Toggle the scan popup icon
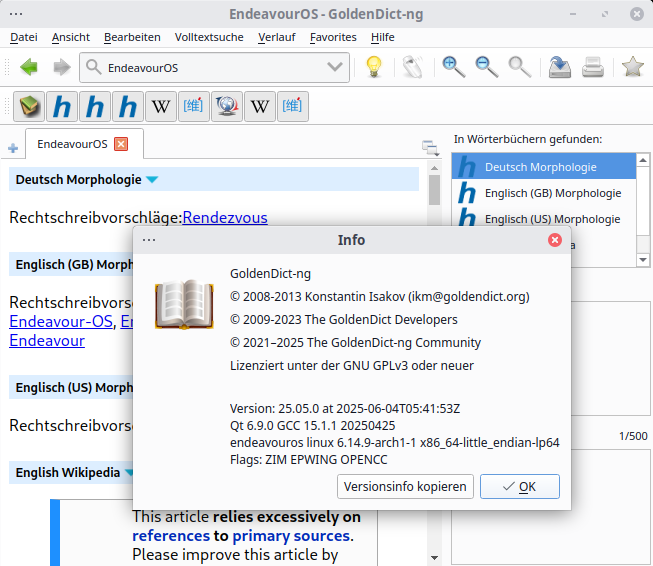The height and width of the screenshot is (566, 653). [413, 67]
